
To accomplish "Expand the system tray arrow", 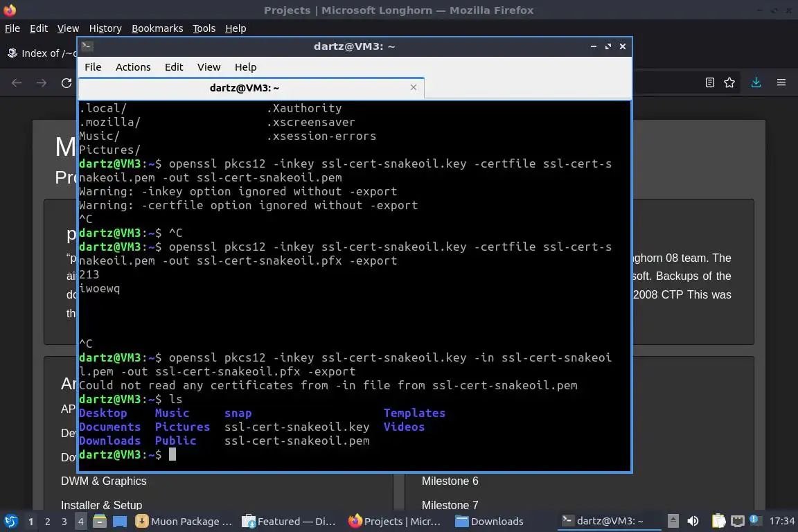I will coord(673,521).
